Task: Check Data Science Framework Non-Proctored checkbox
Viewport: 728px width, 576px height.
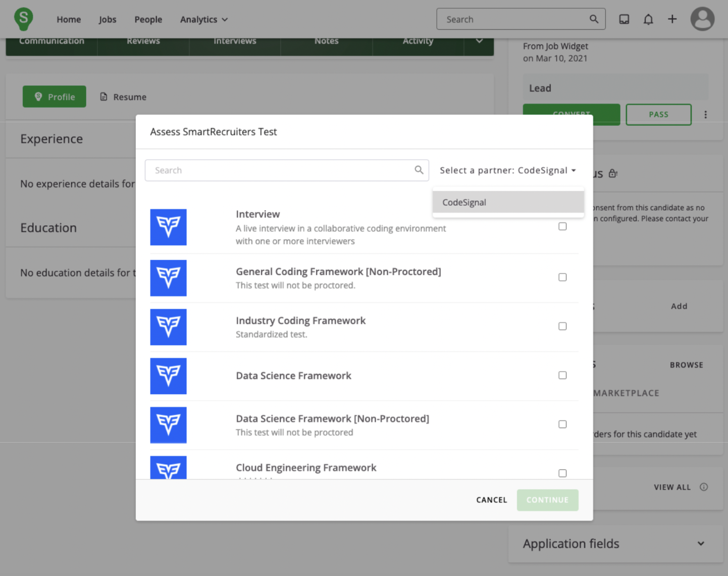Action: pos(562,424)
